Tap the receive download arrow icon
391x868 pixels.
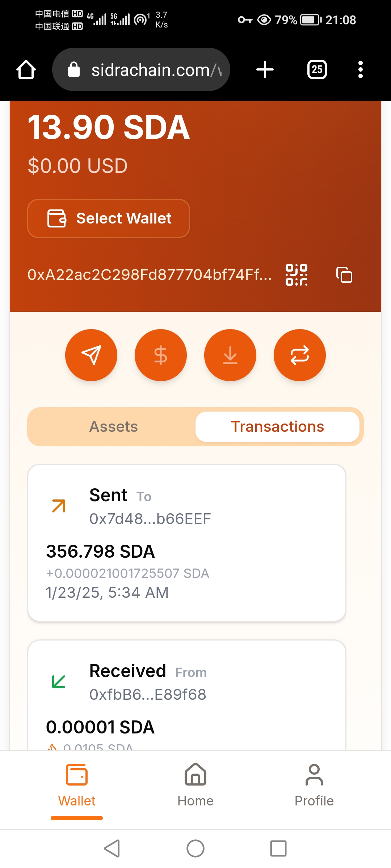[x=230, y=355]
